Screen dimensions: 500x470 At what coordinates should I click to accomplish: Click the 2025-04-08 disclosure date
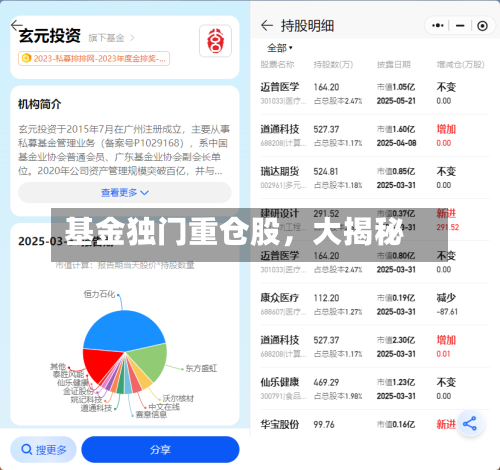(x=396, y=143)
